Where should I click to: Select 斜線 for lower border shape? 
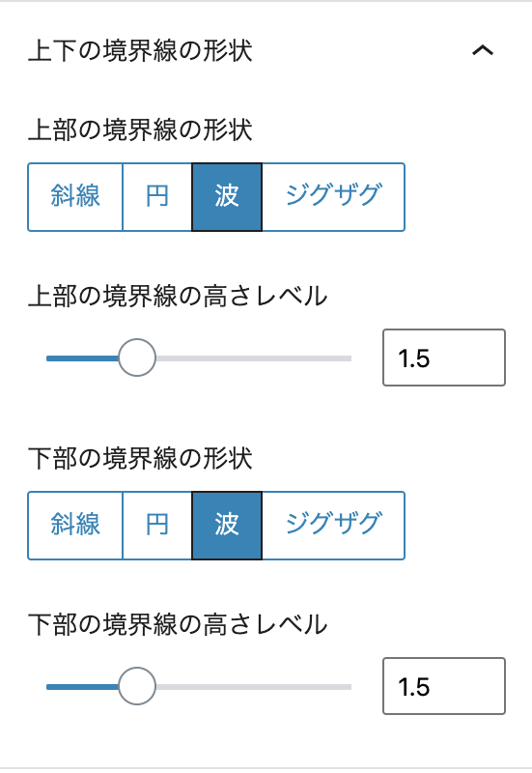tap(75, 525)
